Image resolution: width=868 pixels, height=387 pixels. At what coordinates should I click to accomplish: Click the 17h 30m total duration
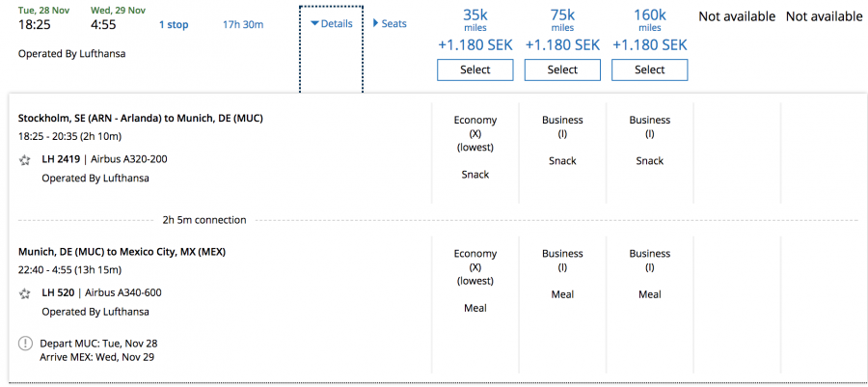pyautogui.click(x=243, y=24)
